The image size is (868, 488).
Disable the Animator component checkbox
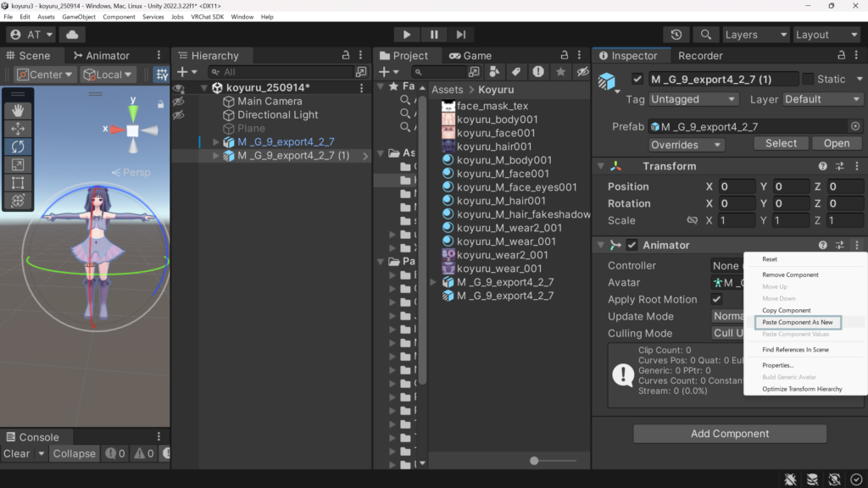click(632, 245)
